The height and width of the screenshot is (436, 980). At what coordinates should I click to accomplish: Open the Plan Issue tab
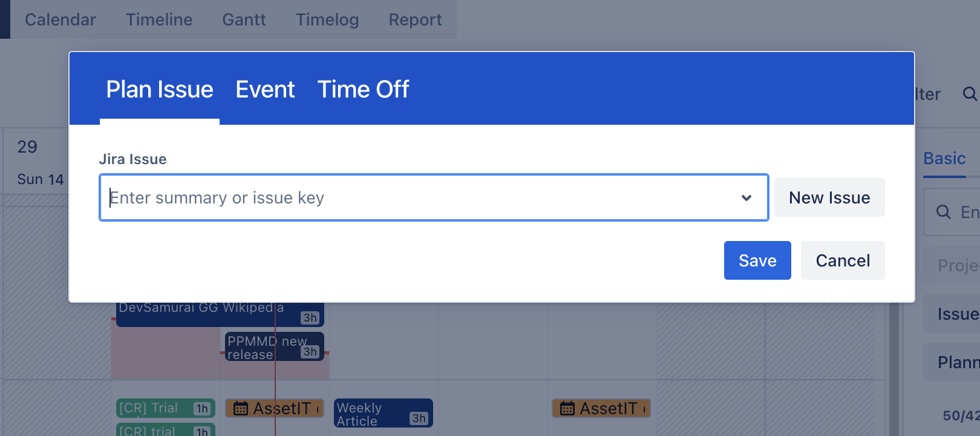160,90
